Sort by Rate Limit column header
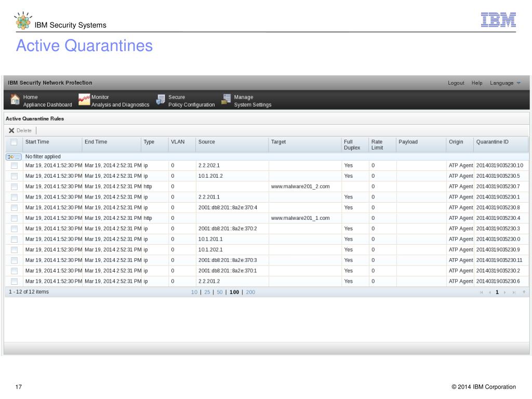 [x=382, y=144]
